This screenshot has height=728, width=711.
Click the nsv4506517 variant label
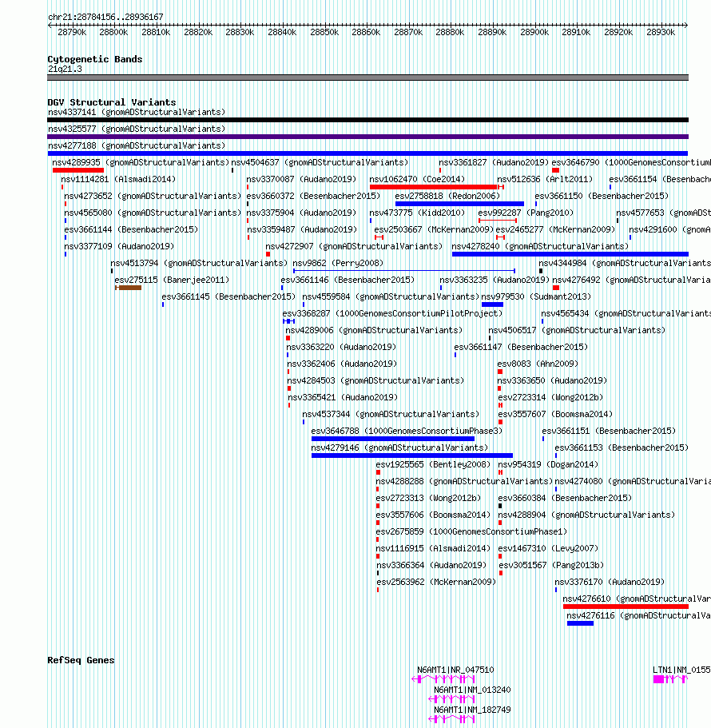(x=577, y=330)
